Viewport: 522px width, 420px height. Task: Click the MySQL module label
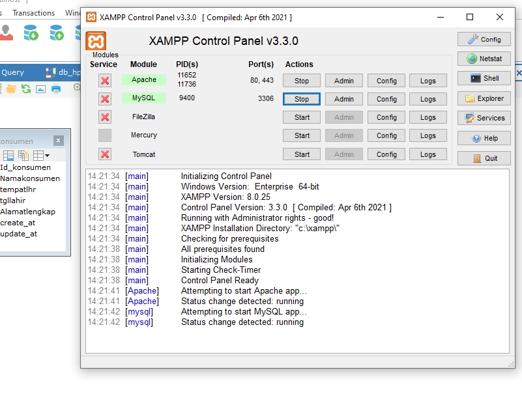tap(144, 98)
